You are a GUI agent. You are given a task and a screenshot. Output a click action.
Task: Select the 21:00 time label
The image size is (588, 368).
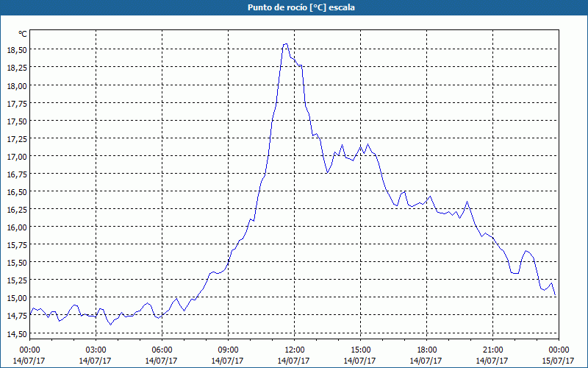point(492,350)
